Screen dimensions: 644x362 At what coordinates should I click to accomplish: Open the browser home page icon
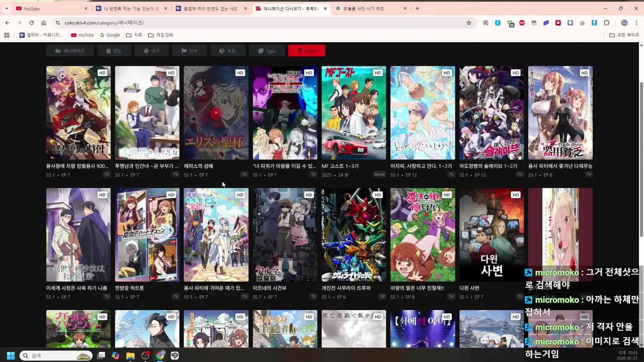[43, 23]
